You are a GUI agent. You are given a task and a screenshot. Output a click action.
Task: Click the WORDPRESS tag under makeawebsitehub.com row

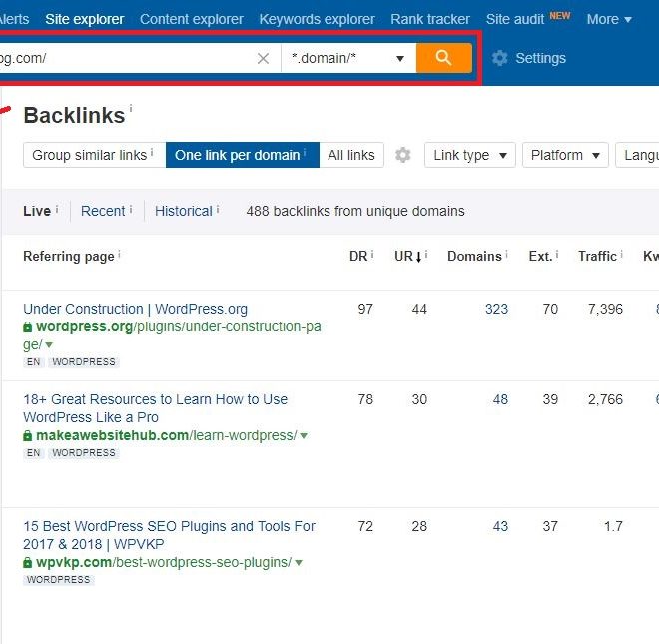pyautogui.click(x=84, y=453)
